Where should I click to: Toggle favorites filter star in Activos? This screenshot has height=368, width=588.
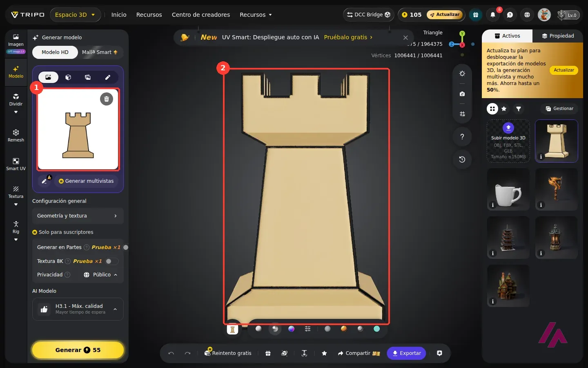coord(504,109)
